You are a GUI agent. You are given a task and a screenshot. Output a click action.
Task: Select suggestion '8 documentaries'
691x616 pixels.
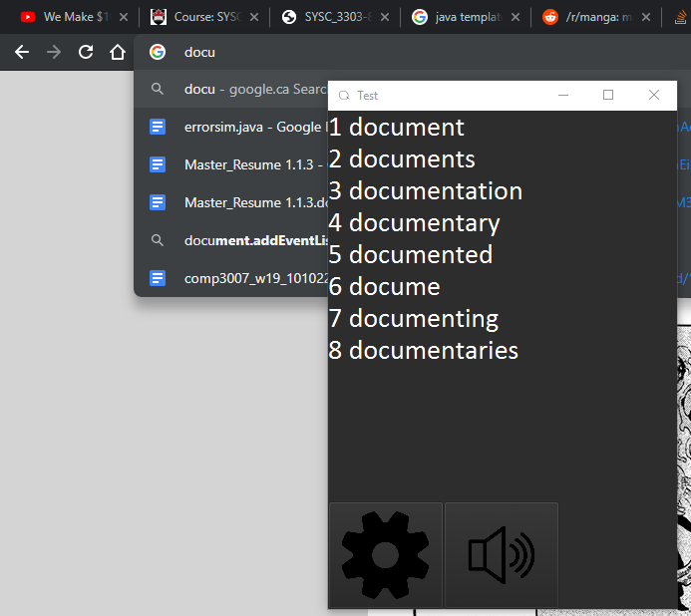coord(424,350)
